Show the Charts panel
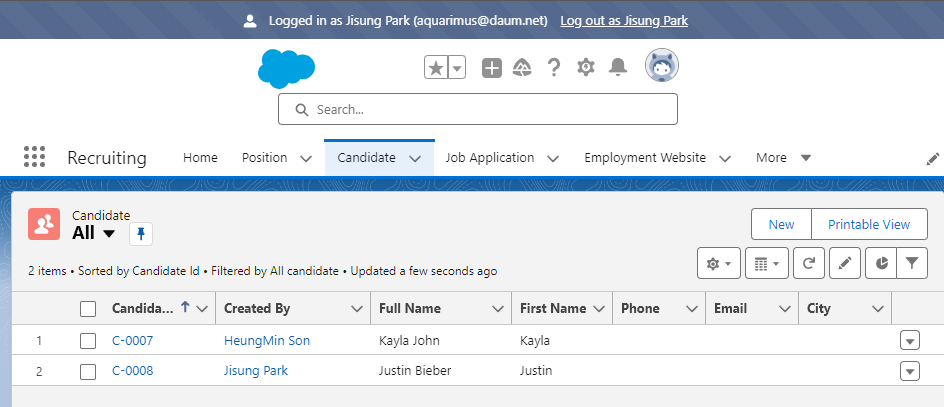 coord(881,263)
